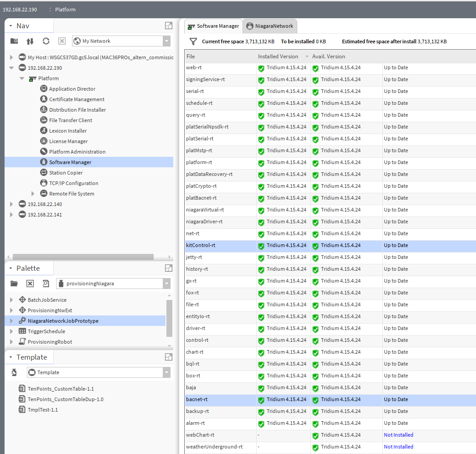Screen dimensions: 476x454
Task: Click Platform in the breadcrumb path
Action: [x=65, y=10]
